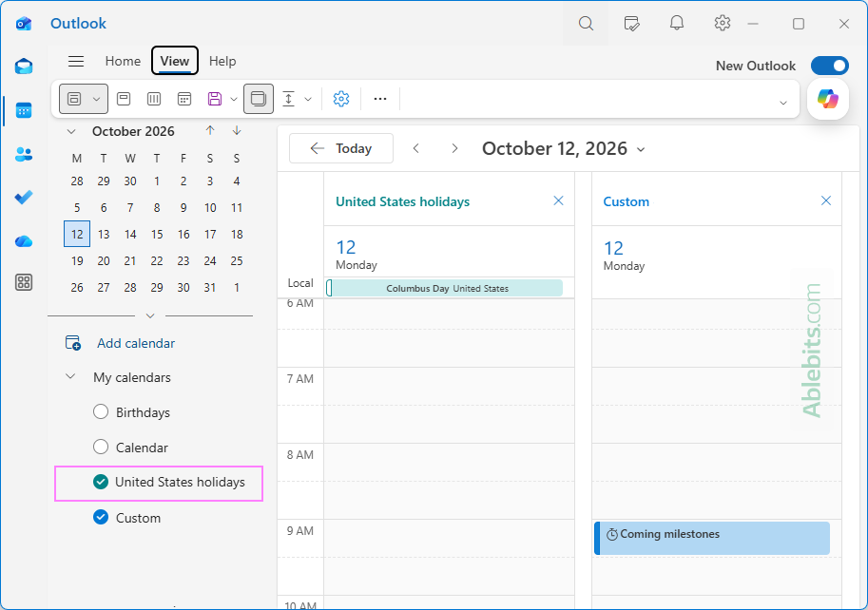Select October 12 in mini calendar
Image resolution: width=868 pixels, height=610 pixels.
point(77,234)
